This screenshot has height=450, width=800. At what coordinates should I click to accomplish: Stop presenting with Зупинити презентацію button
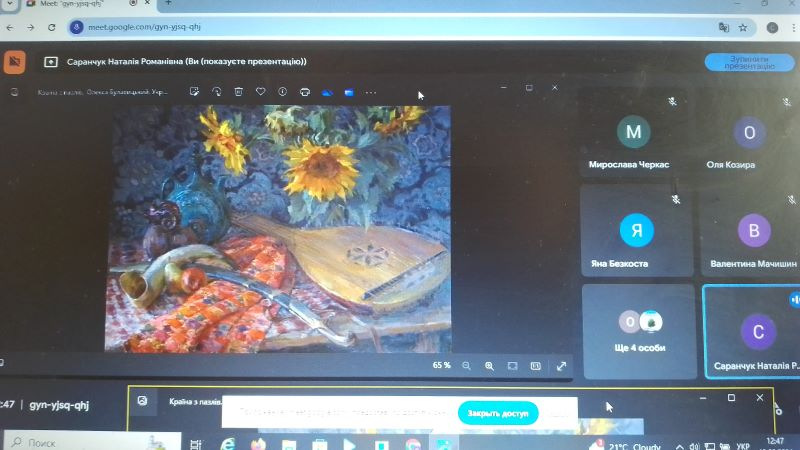749,63
